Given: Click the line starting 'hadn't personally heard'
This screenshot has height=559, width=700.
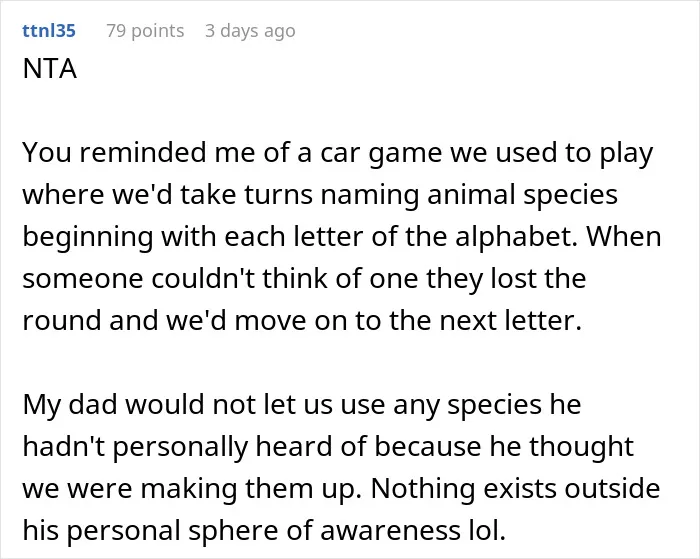Looking at the screenshot, I should [328, 446].
